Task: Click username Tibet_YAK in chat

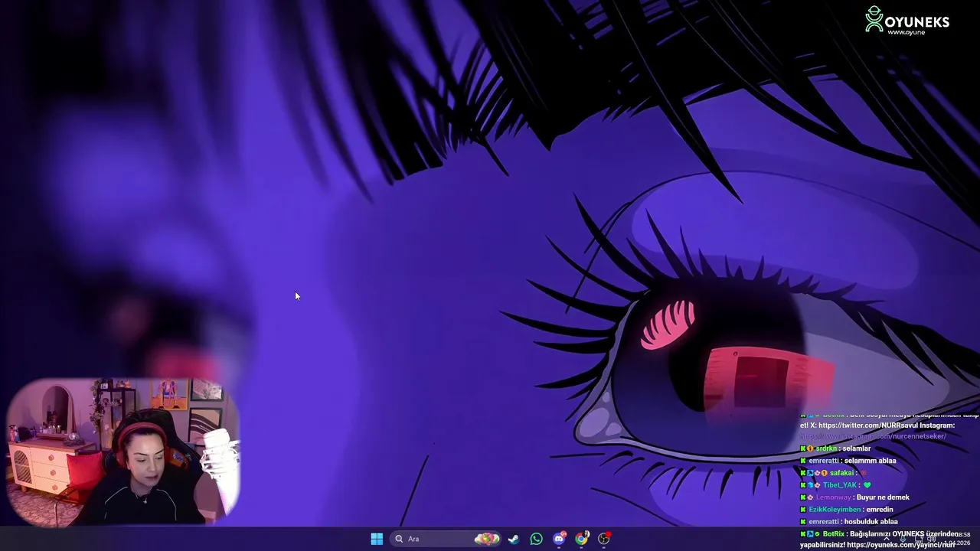Action: tap(840, 485)
